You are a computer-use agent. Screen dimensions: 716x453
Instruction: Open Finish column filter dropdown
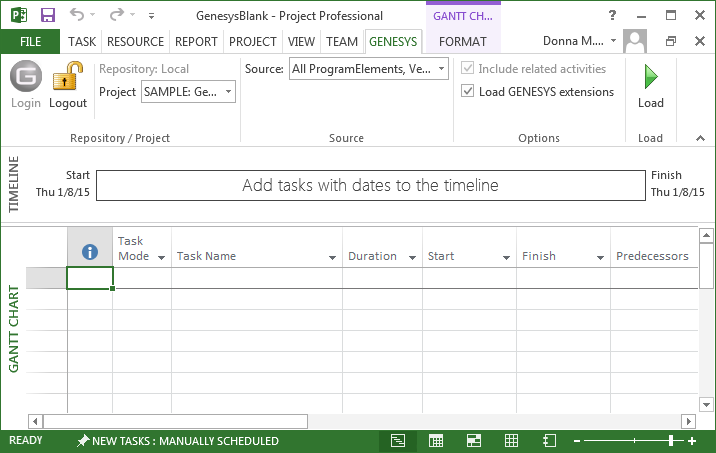coord(600,258)
